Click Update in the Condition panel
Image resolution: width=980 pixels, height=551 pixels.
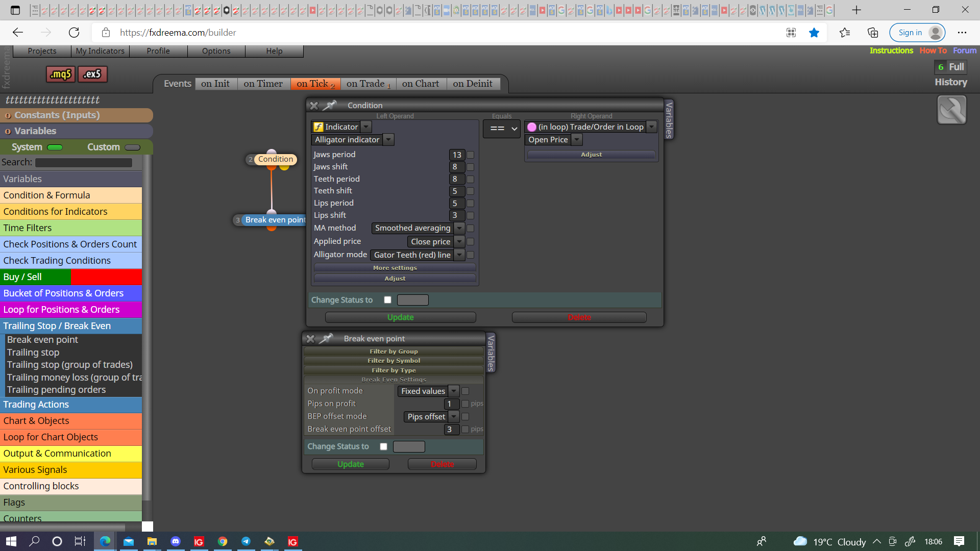pos(401,317)
